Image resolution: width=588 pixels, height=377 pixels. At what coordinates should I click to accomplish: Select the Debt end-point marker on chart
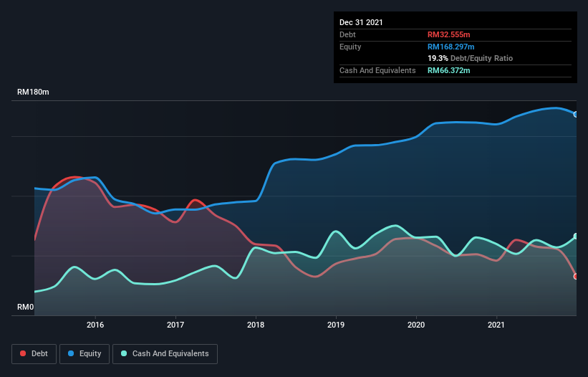(x=576, y=277)
